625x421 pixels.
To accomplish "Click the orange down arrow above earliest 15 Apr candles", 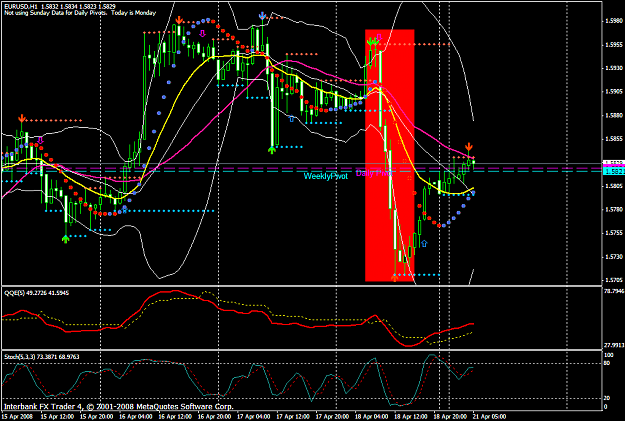I will click(22, 118).
